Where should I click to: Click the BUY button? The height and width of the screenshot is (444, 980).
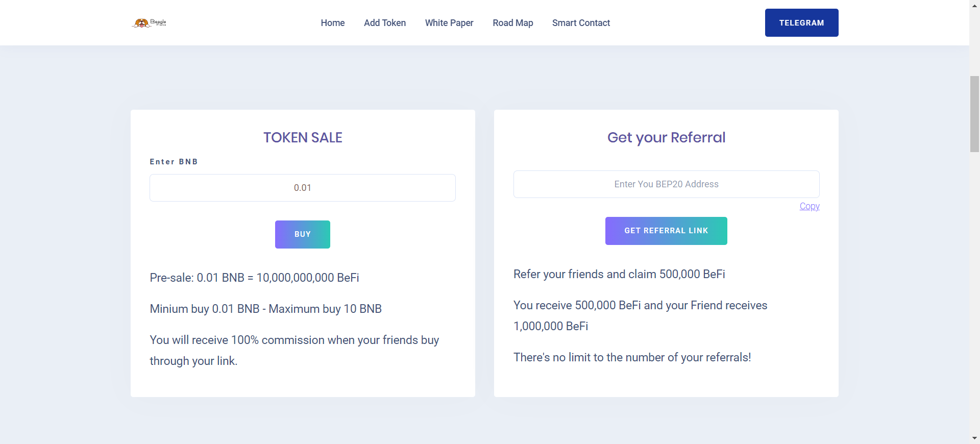click(303, 234)
